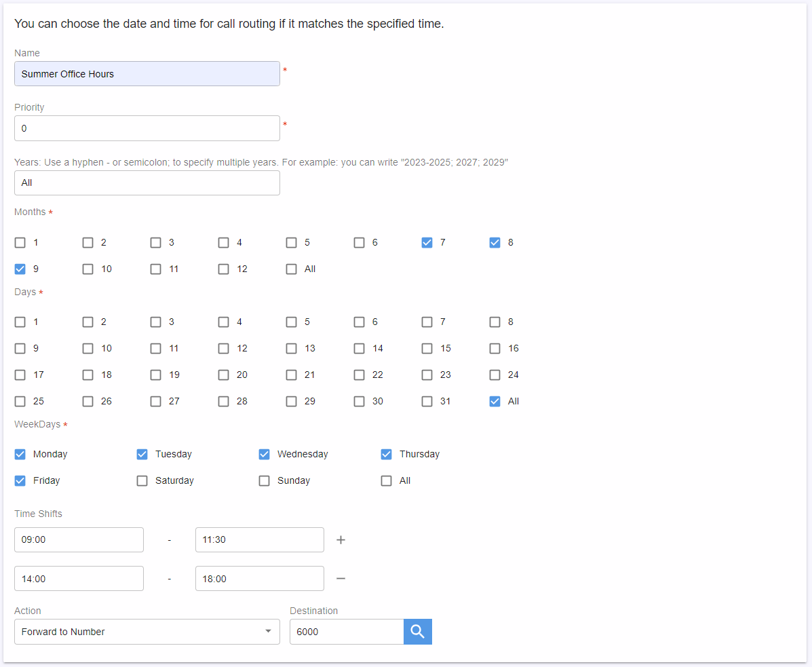Viewport: 812px width, 667px height.
Task: Enable the Saturday checkbox
Action: (x=142, y=480)
